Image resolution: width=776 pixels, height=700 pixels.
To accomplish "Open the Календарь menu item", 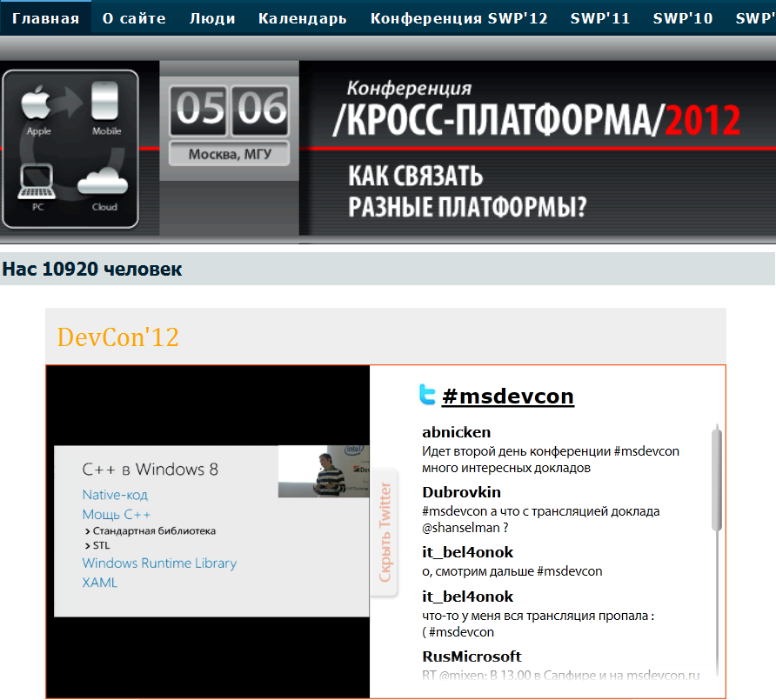I will 303,18.
